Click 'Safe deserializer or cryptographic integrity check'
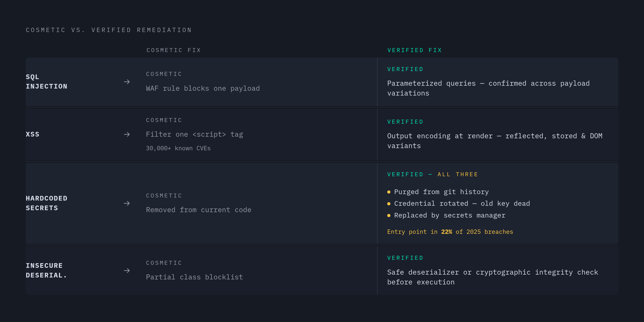644x322 pixels. (492, 277)
